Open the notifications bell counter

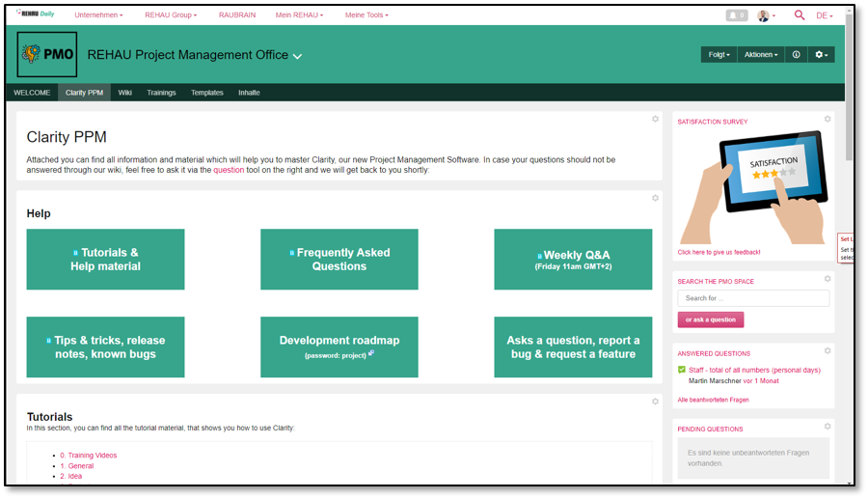(x=736, y=15)
